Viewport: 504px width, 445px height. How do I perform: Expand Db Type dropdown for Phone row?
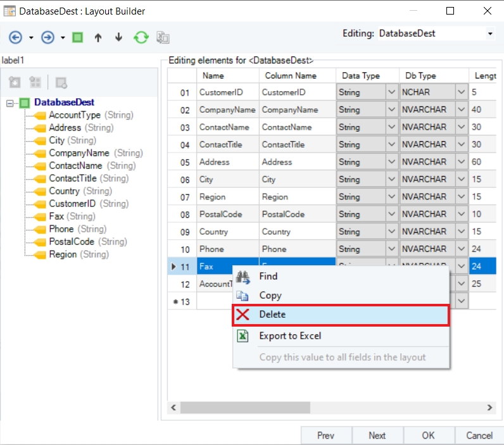[x=461, y=249]
